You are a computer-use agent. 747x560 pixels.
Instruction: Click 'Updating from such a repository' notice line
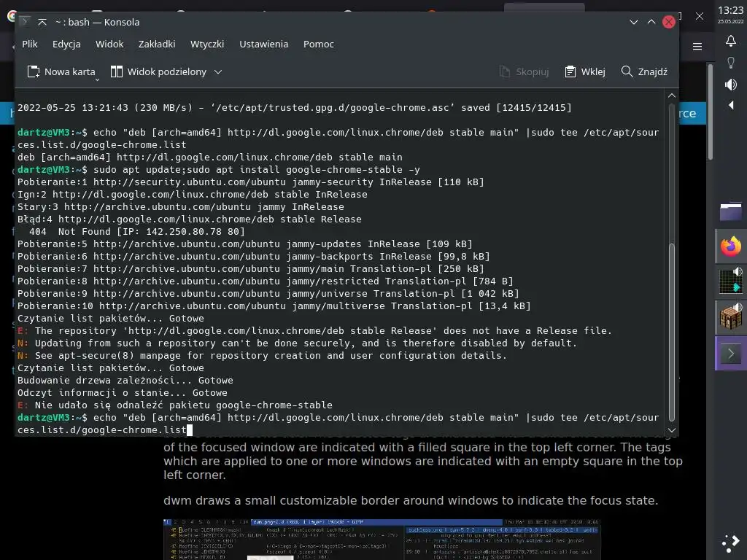click(298, 343)
